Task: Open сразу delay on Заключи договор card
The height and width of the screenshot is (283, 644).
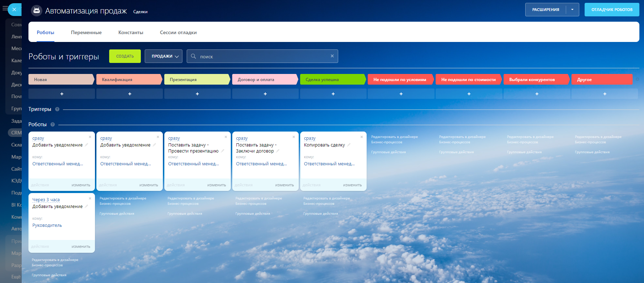Action: pyautogui.click(x=242, y=138)
